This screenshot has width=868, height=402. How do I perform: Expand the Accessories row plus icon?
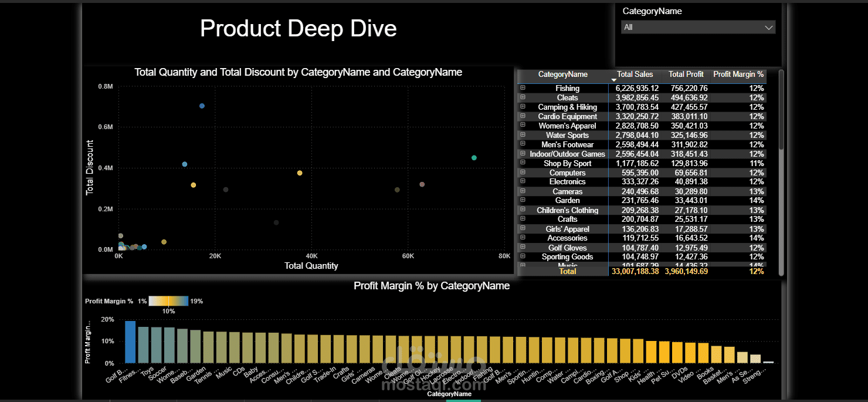[x=523, y=238]
